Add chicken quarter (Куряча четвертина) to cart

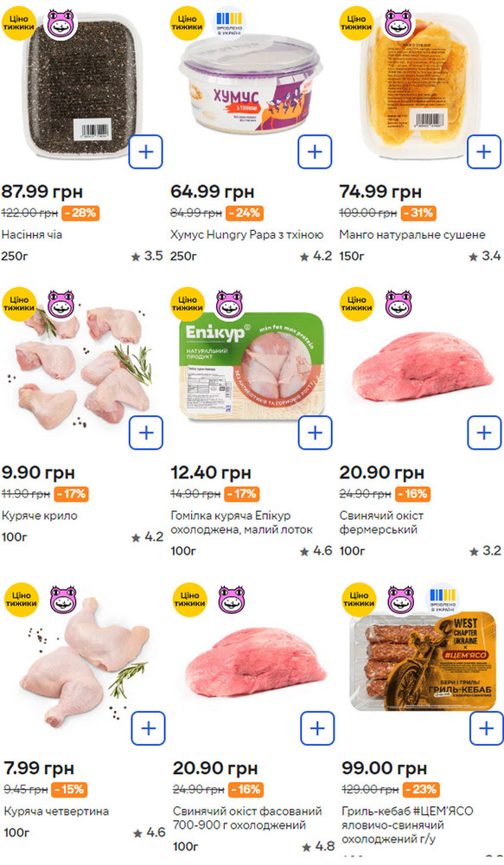click(149, 728)
